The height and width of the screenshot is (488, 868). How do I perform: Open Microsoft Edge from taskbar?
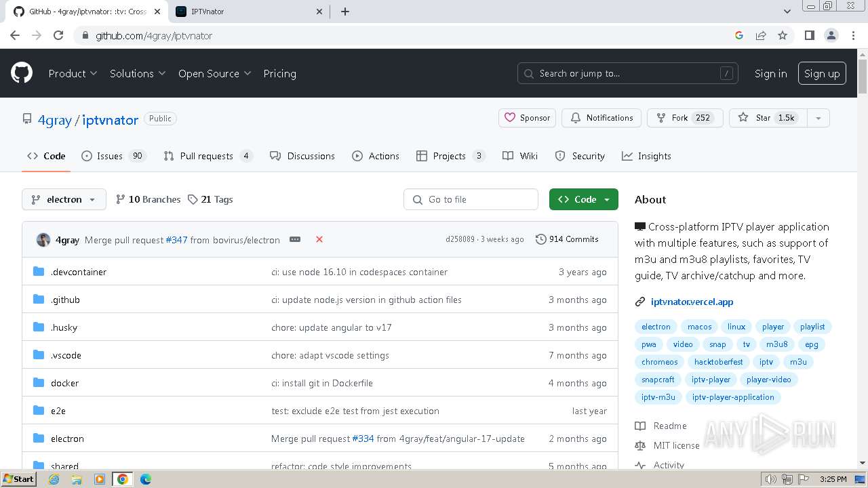(146, 479)
